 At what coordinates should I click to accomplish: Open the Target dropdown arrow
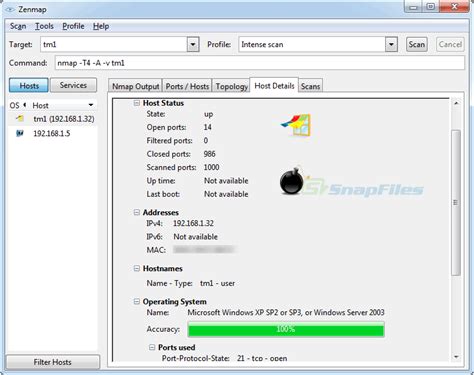tap(193, 44)
